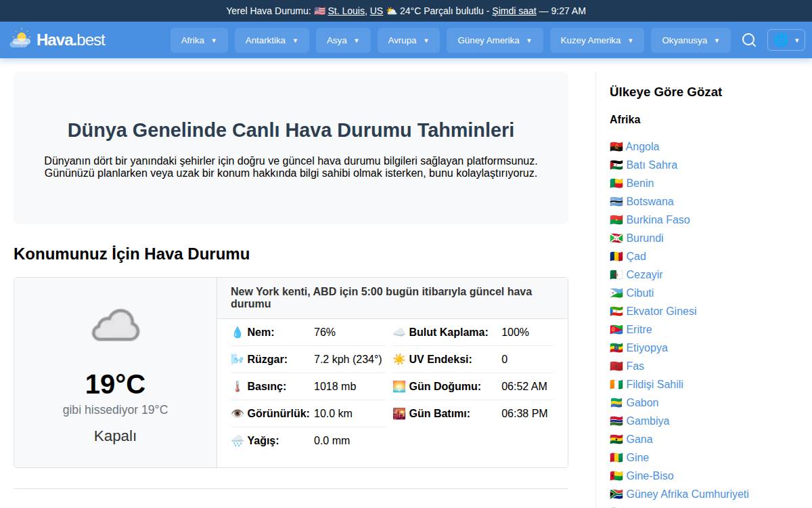Image resolution: width=812 pixels, height=508 pixels.
Task: Click the Angola flag icon
Action: [616, 147]
